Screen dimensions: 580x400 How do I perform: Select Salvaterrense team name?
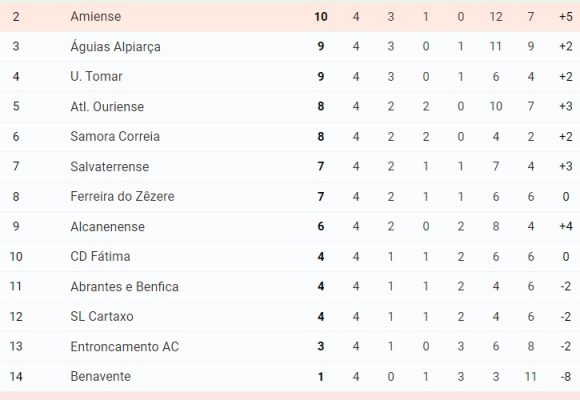tap(109, 167)
